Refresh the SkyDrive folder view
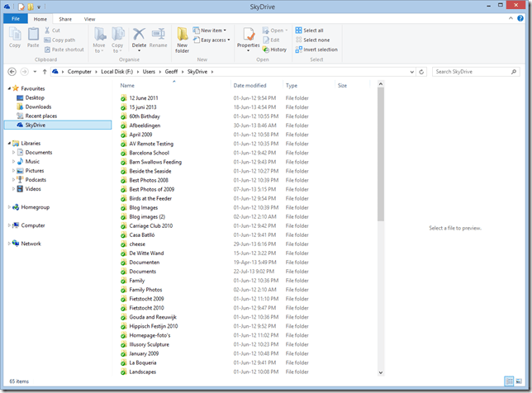This screenshot has width=532, height=393. pos(421,72)
